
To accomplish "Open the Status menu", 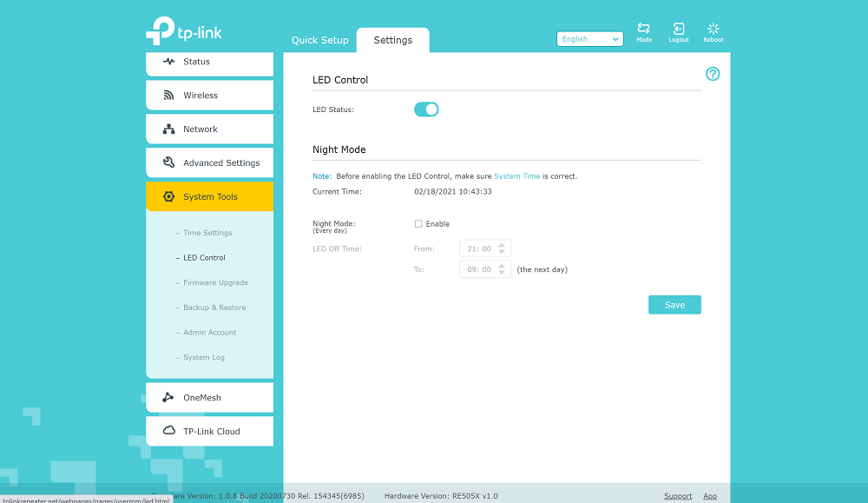I will [x=210, y=63].
